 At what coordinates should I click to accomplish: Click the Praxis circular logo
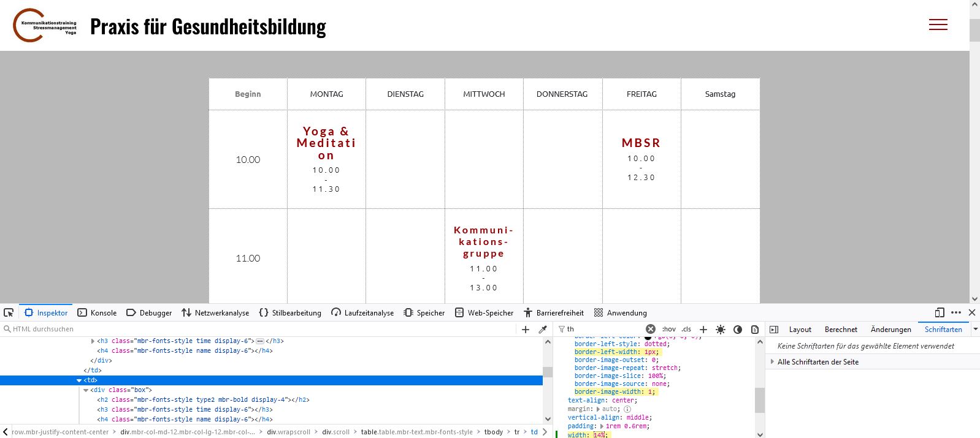click(45, 26)
